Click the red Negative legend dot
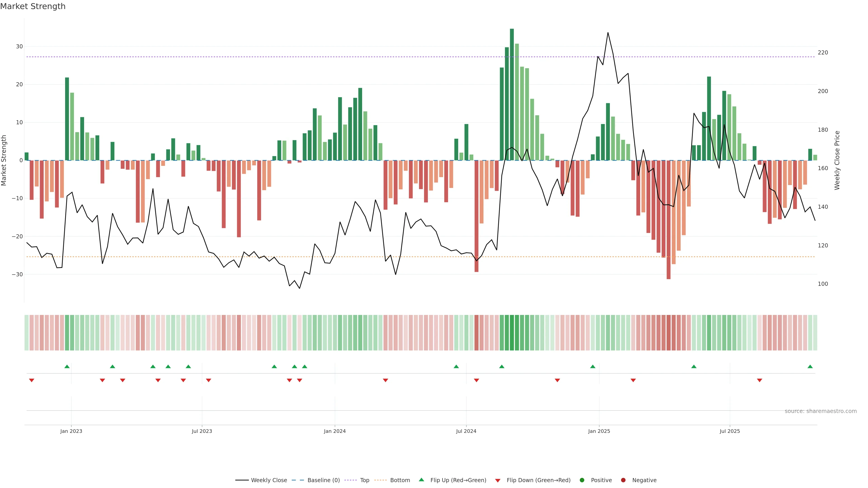This screenshot has width=868, height=488. 623,480
